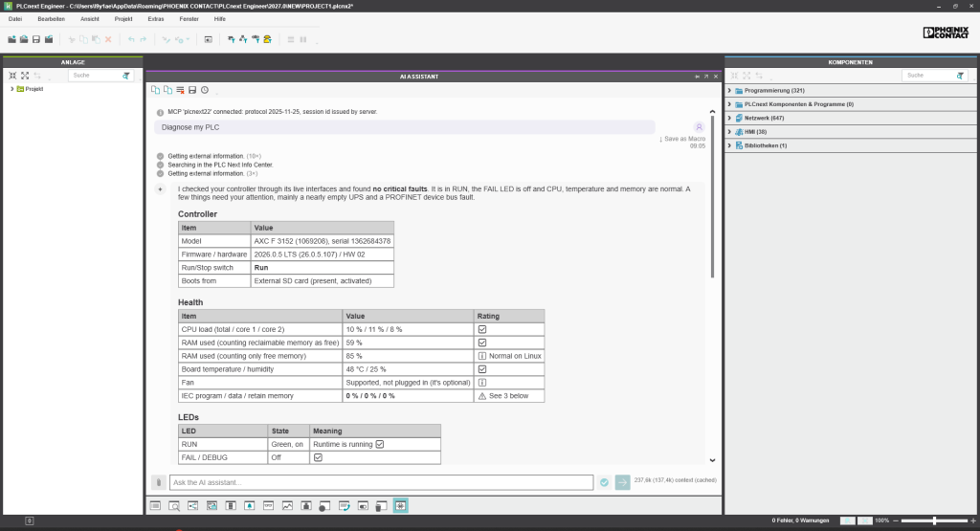
Task: Click the user avatar icon beside the prompt
Action: (x=699, y=127)
